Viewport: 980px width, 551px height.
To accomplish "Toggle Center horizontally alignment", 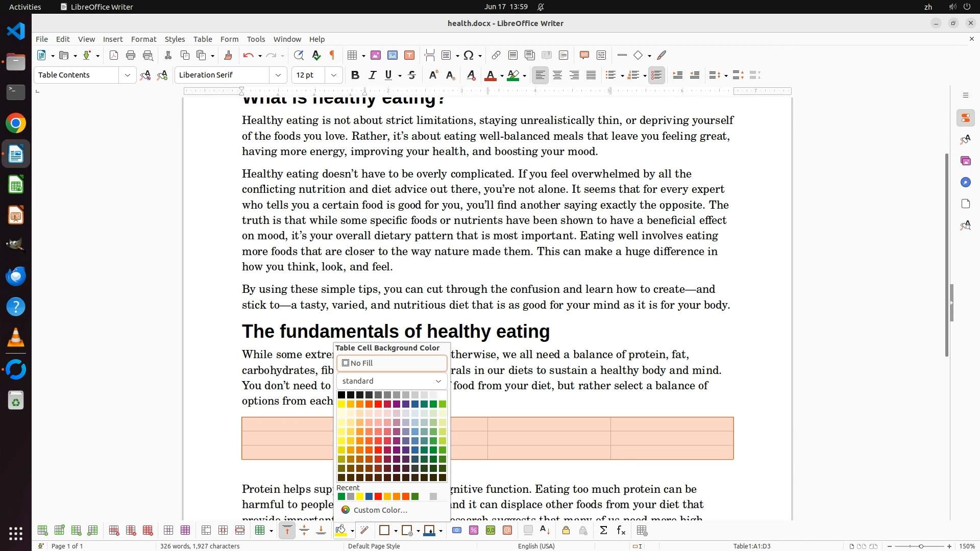I will pos(557,76).
